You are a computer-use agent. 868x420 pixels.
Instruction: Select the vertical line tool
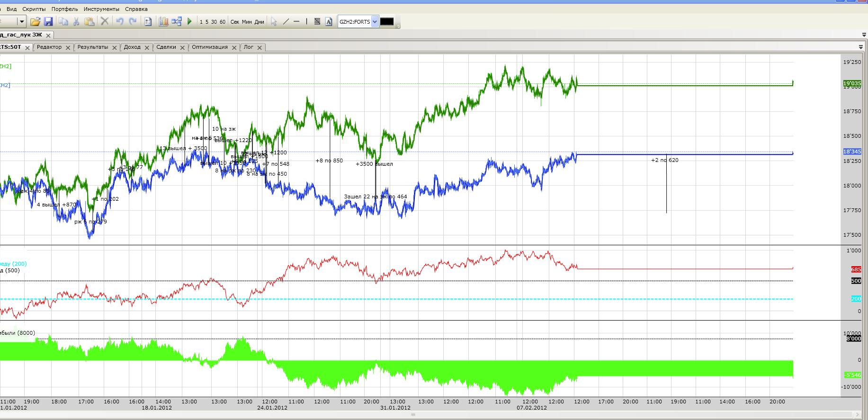coord(306,21)
